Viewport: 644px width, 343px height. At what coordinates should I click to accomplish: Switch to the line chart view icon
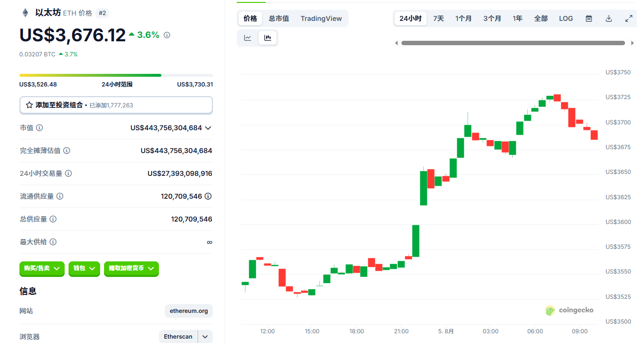[248, 38]
